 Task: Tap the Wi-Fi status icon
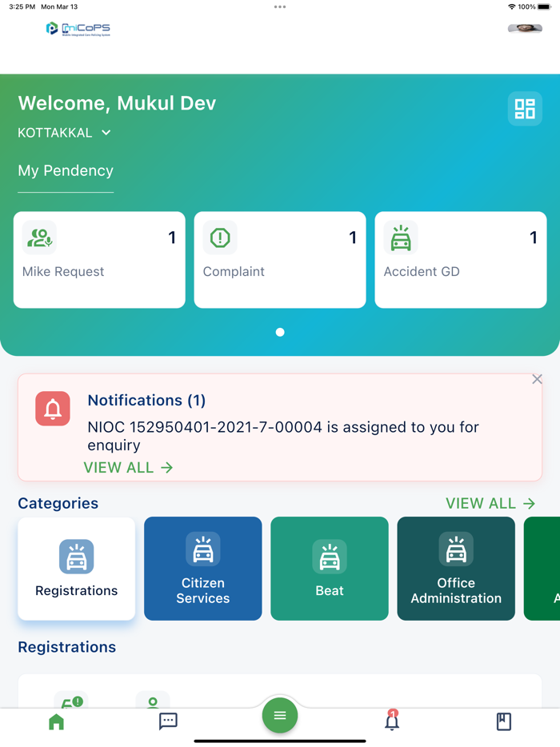(512, 6)
